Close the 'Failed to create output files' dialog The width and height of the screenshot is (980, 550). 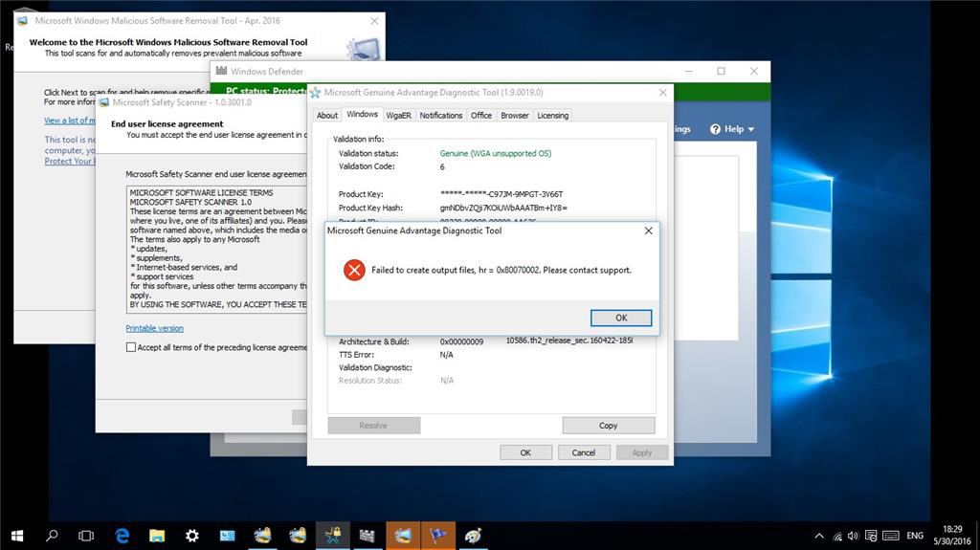648,231
